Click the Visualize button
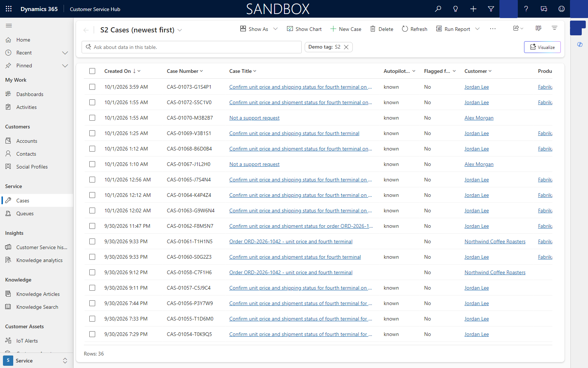Image resolution: width=588 pixels, height=368 pixels. pos(542,47)
